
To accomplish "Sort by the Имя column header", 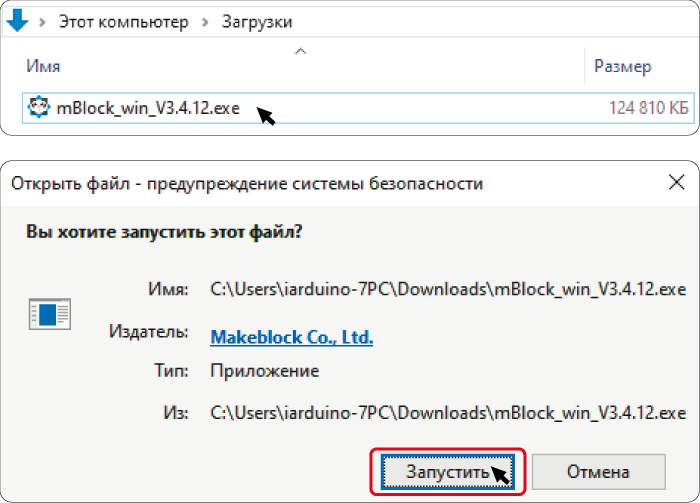I will (43, 66).
